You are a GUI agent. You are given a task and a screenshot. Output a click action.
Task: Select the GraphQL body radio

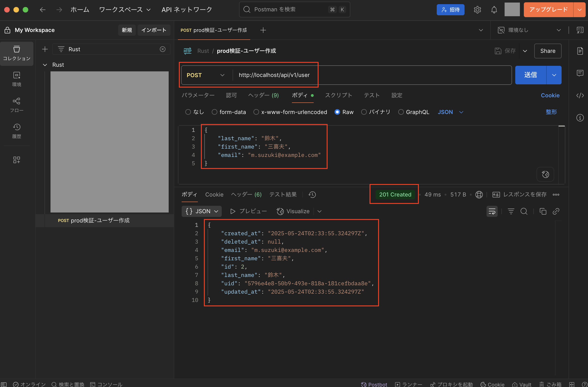[x=401, y=112]
